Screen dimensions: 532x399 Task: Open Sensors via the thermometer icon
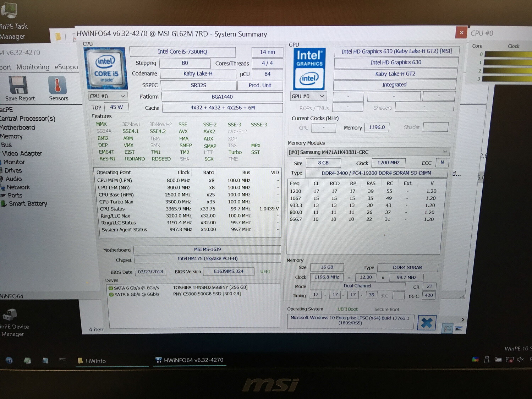pyautogui.click(x=57, y=86)
